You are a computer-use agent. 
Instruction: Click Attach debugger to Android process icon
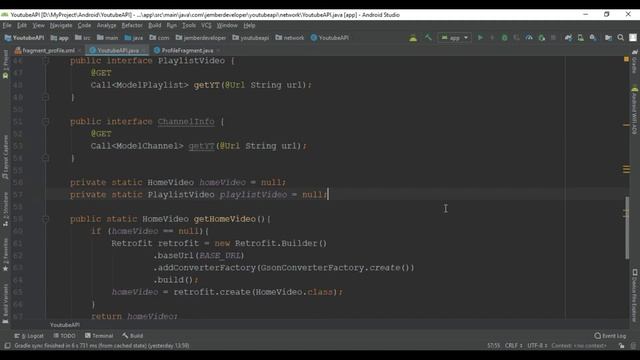coord(542,38)
